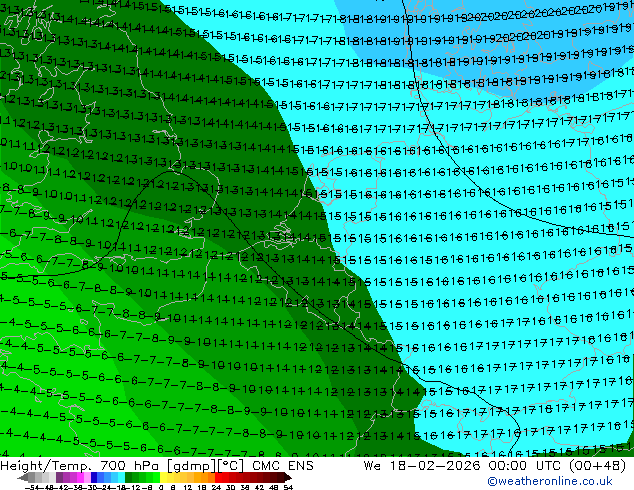The width and height of the screenshot is (634, 490).
Task: Click the right dark maroon arrow end of legend
Action: 288,478
